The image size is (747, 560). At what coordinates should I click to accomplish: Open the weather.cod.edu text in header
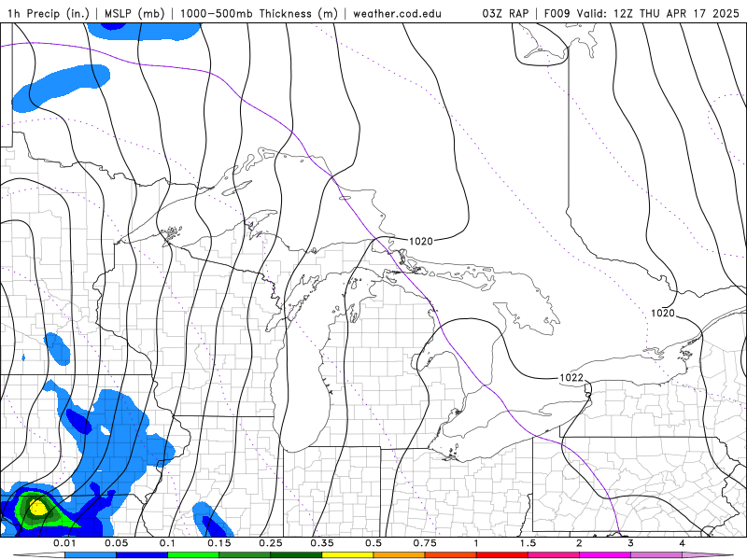click(397, 13)
